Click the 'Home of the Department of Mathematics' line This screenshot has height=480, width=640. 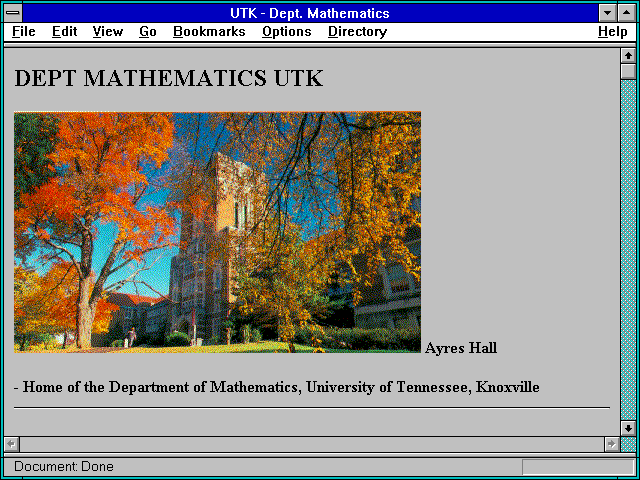(x=277, y=387)
